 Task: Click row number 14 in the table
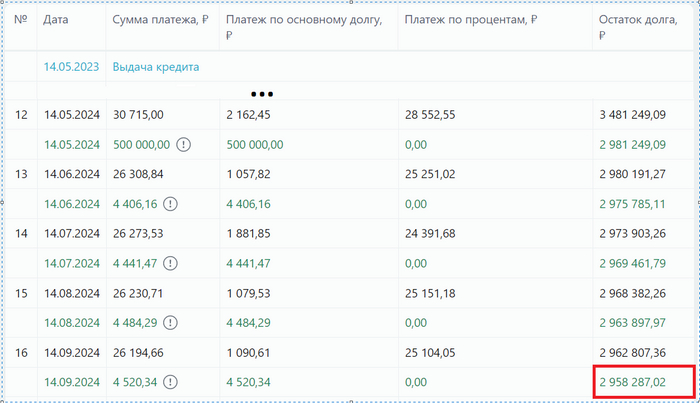coord(21,234)
